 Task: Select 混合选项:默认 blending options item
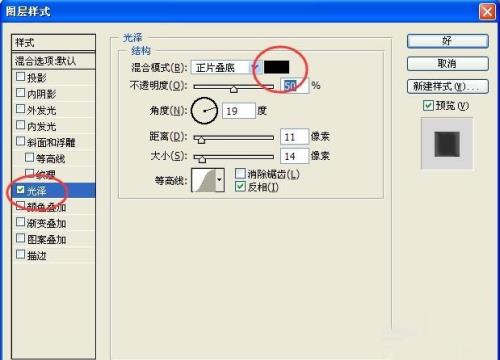click(x=53, y=61)
